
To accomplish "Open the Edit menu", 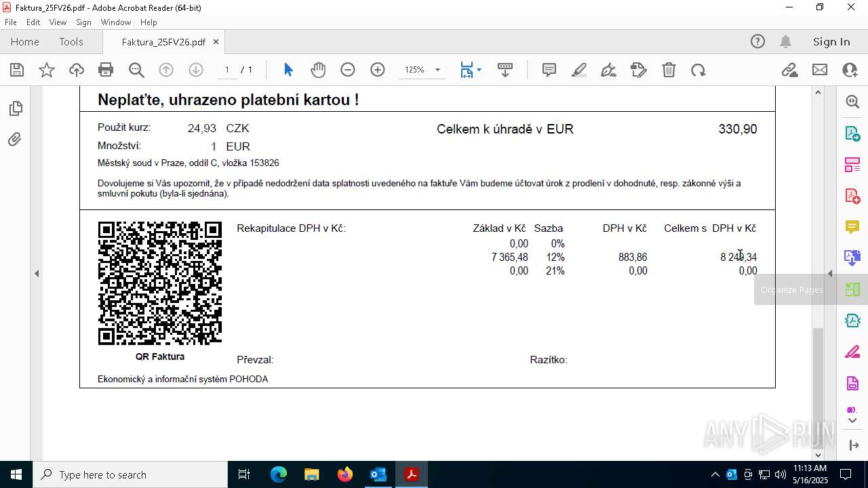I will (33, 22).
